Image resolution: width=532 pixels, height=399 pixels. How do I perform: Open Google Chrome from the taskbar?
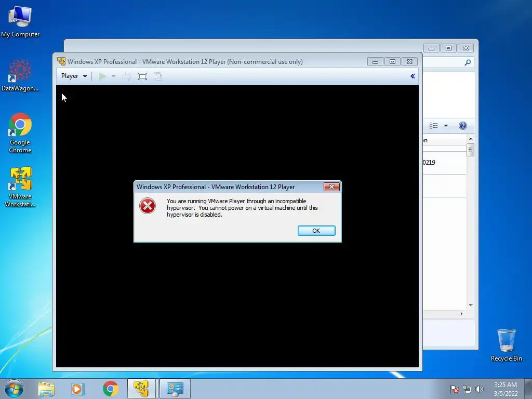(111, 389)
